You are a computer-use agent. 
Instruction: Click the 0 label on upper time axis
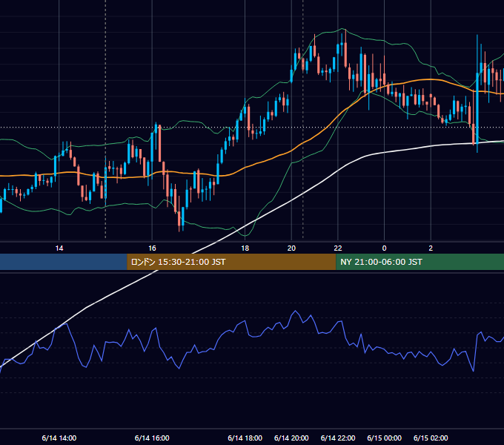pos(384,248)
